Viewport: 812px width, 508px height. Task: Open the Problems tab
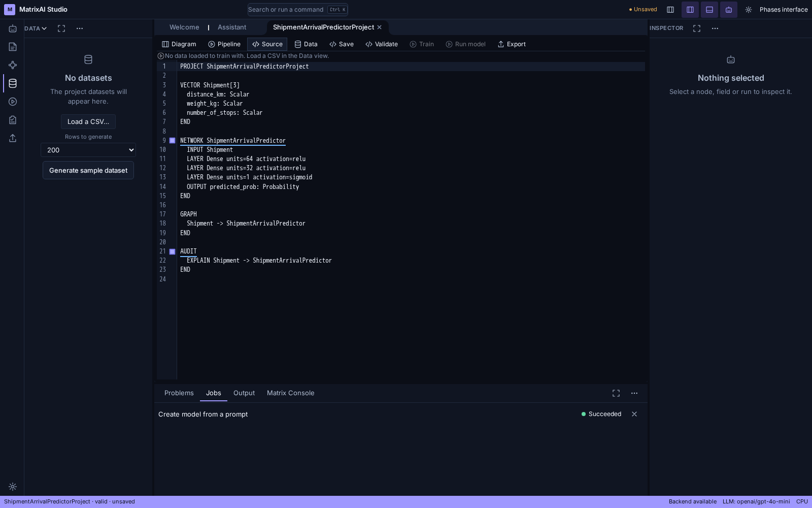(179, 393)
